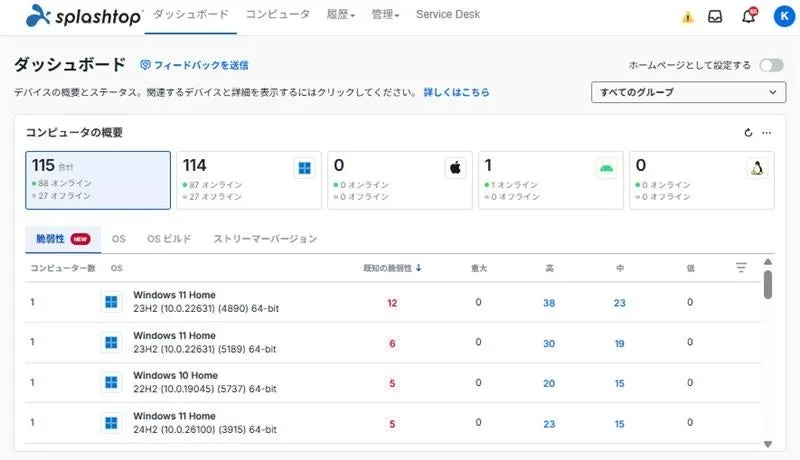Click the table vertical scrollbar
This screenshot has height=460, width=800.
768,284
